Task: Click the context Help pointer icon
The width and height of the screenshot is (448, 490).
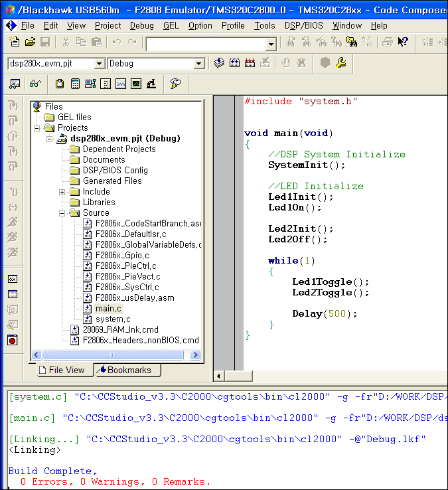Action: [403, 42]
